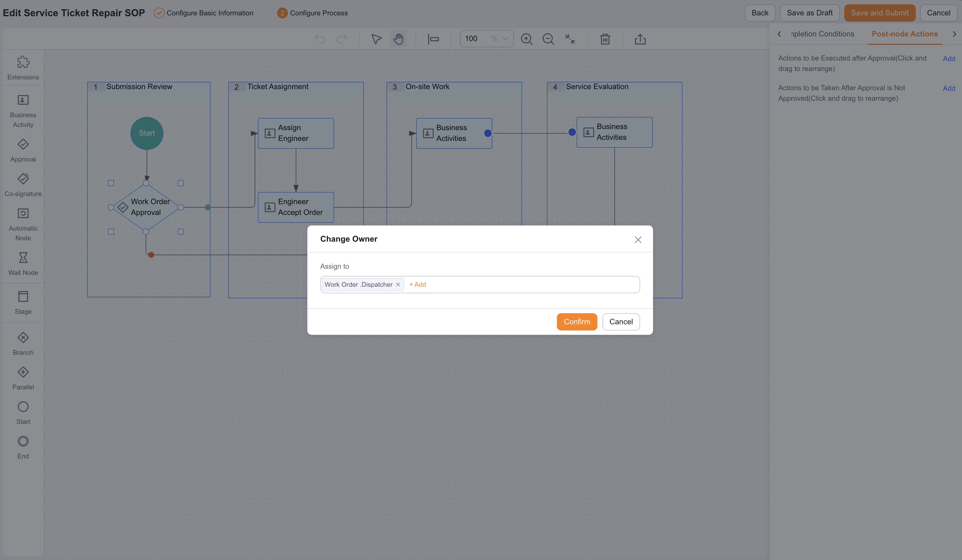Select the Stage icon in sidebar

tap(23, 296)
